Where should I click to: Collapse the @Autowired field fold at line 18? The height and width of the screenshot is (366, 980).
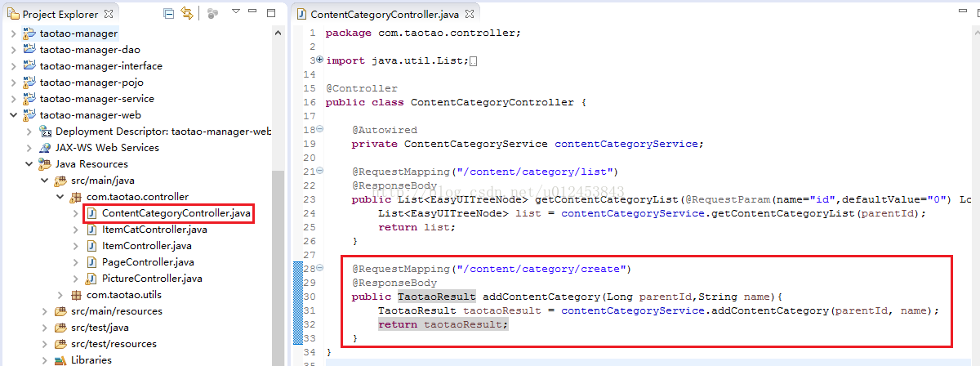pyautogui.click(x=320, y=130)
